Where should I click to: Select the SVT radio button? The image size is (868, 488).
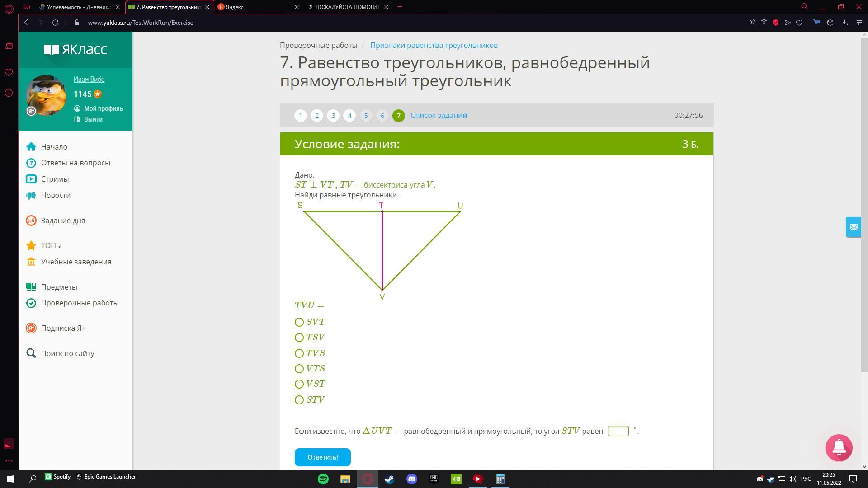[299, 322]
